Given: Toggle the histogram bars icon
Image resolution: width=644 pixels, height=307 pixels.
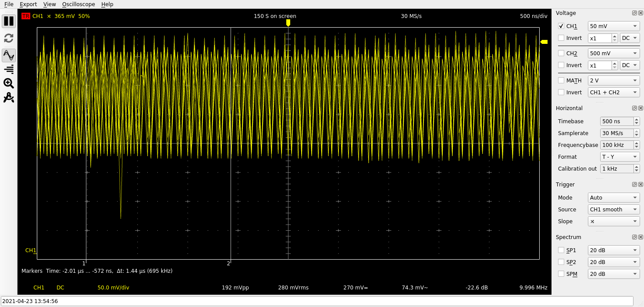Looking at the screenshot, I should tap(9, 69).
